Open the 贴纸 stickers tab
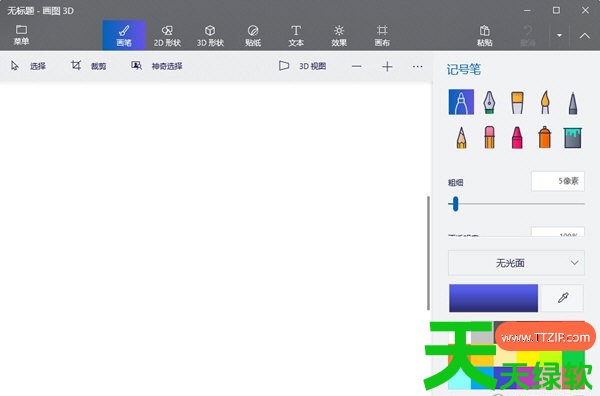 (253, 35)
